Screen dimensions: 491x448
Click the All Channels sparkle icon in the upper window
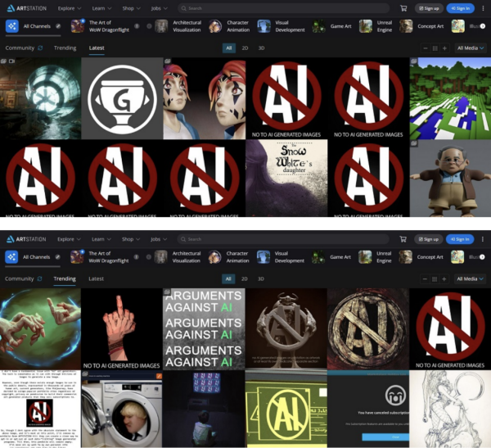coord(12,26)
